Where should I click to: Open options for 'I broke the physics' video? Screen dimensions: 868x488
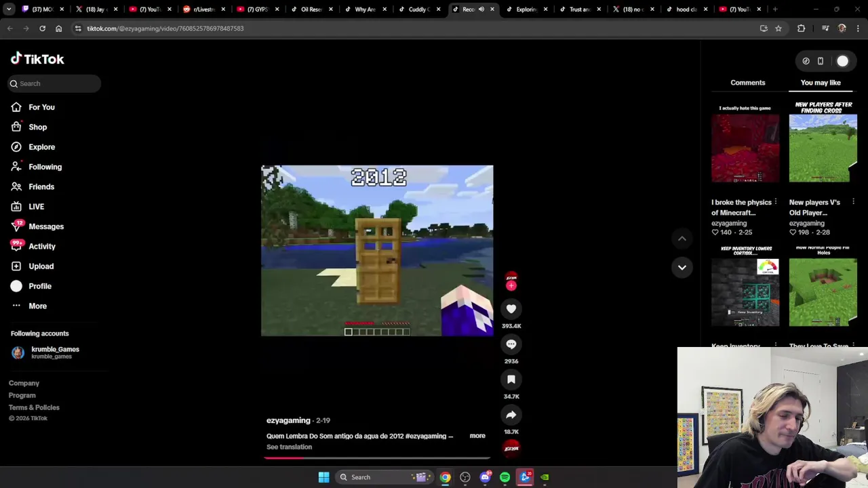[776, 202]
